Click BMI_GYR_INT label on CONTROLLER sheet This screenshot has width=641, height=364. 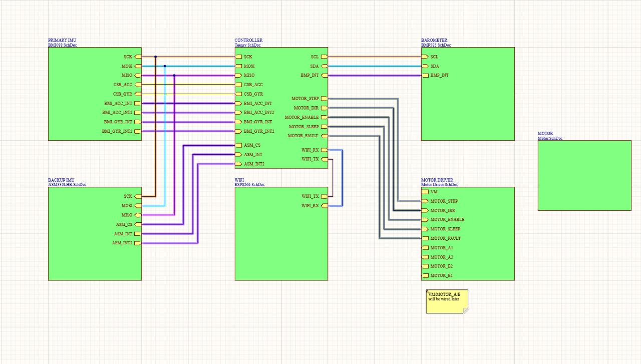[x=258, y=122]
